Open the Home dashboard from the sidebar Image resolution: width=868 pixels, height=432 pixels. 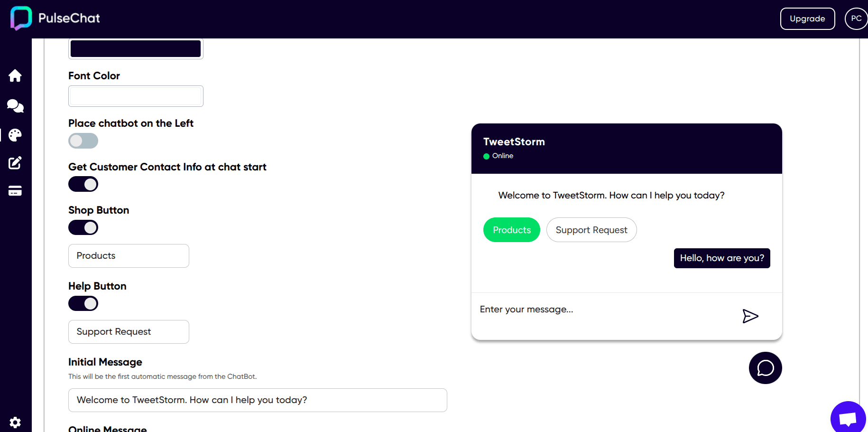pyautogui.click(x=15, y=75)
